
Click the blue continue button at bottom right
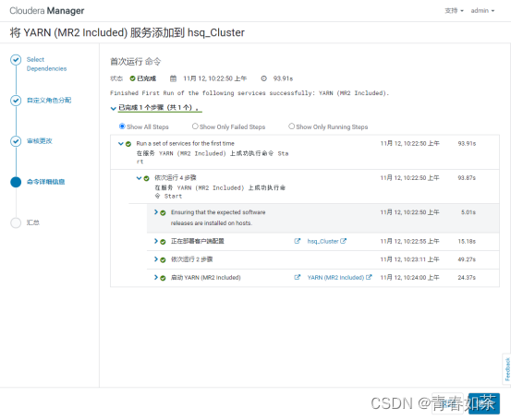pyautogui.click(x=483, y=403)
